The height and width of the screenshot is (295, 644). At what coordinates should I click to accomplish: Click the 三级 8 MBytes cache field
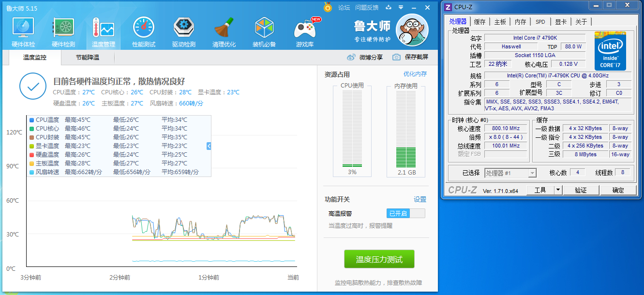585,154
